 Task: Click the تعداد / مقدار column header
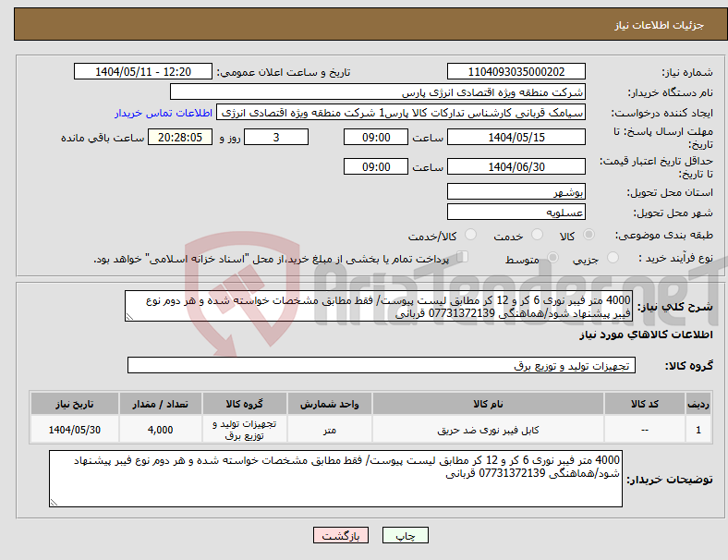tap(160, 404)
